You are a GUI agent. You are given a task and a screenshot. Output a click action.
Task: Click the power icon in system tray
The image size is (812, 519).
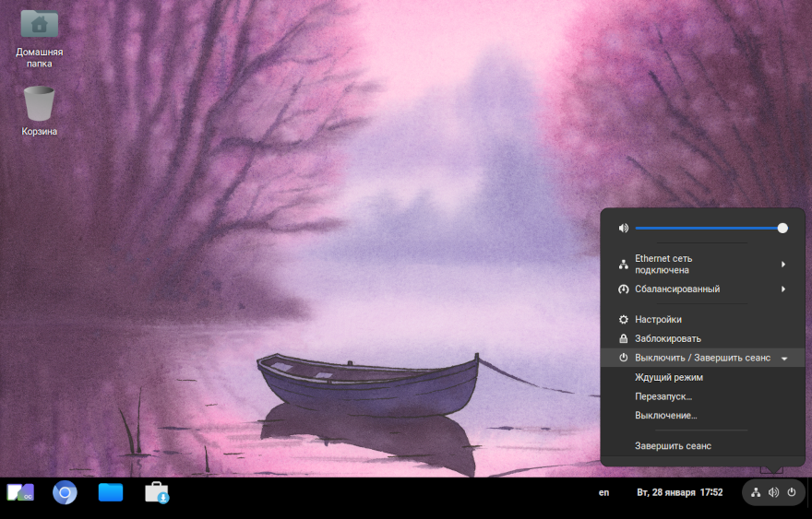pyautogui.click(x=791, y=492)
